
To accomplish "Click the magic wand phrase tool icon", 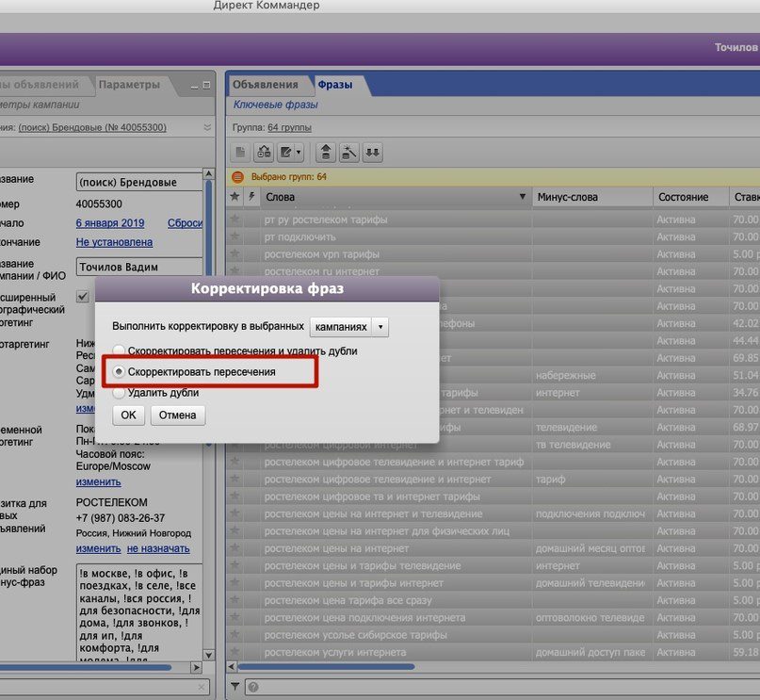I will (x=349, y=152).
